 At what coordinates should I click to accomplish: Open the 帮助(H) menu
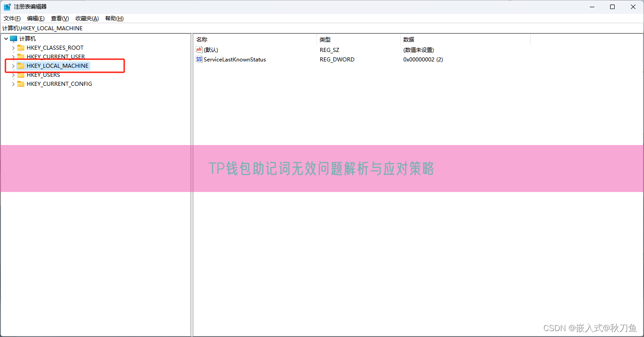click(x=114, y=19)
